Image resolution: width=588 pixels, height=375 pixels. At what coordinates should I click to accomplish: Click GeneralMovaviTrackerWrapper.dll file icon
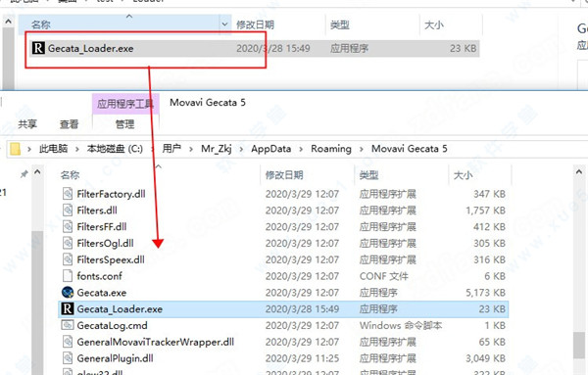click(68, 342)
